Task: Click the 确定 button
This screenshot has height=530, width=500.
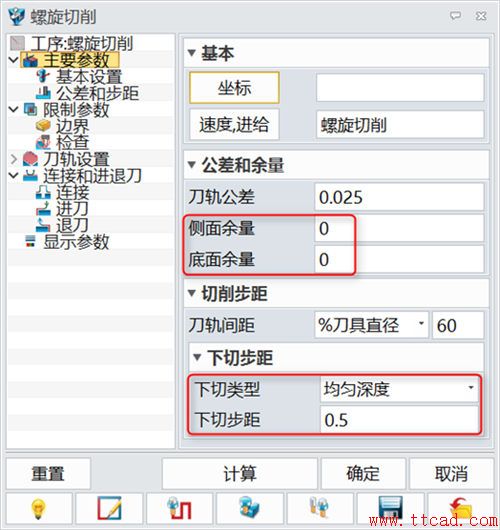Action: [363, 474]
